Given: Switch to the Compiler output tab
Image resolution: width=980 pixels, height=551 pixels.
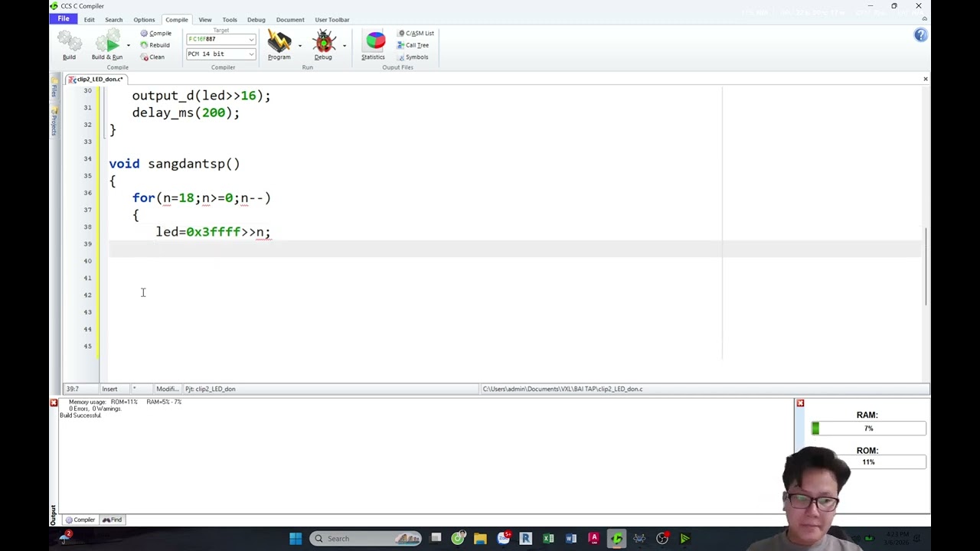Looking at the screenshot, I should point(80,520).
